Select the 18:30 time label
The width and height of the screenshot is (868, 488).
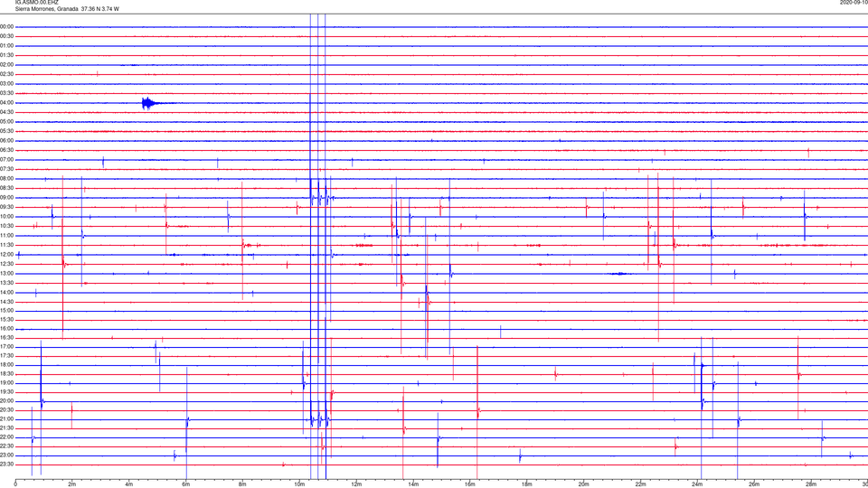[7, 374]
